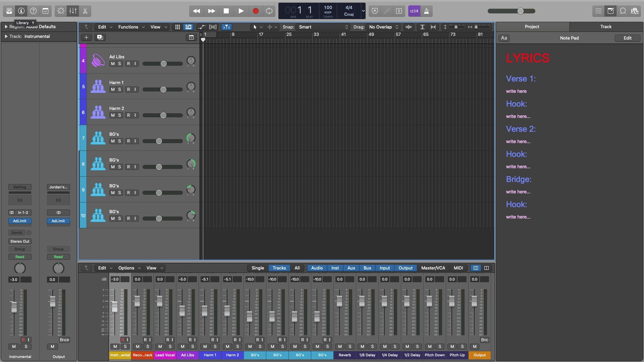Click Edit on the Note Pad

[627, 38]
